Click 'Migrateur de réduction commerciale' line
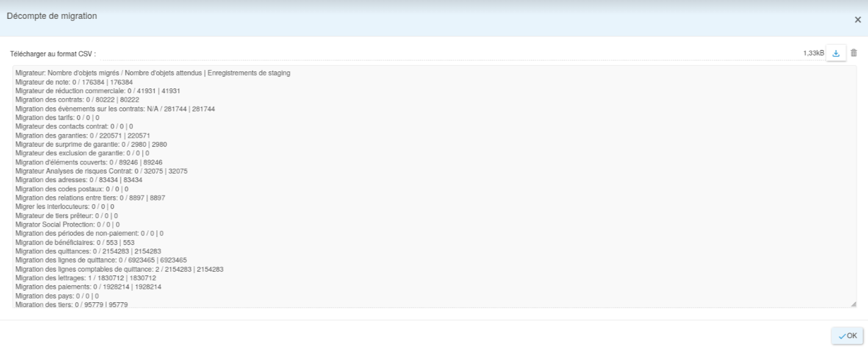 coord(97,91)
